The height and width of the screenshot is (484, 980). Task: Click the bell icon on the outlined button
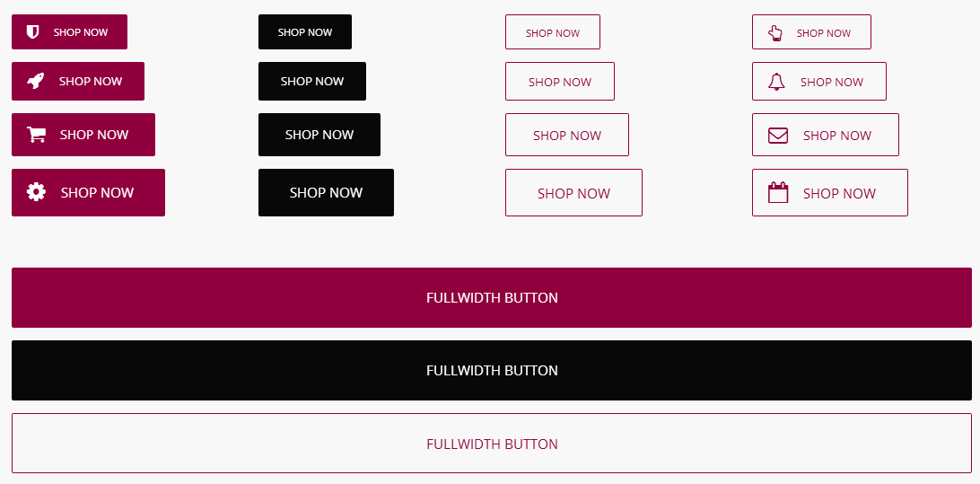(777, 82)
